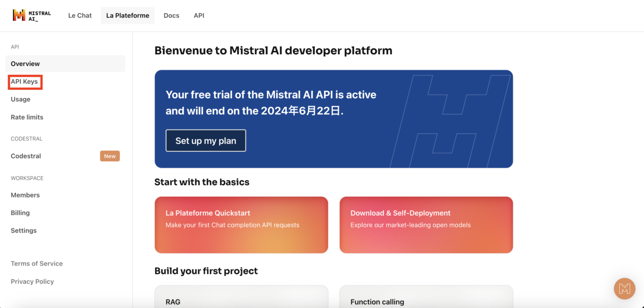Go to the Billing page

20,213
